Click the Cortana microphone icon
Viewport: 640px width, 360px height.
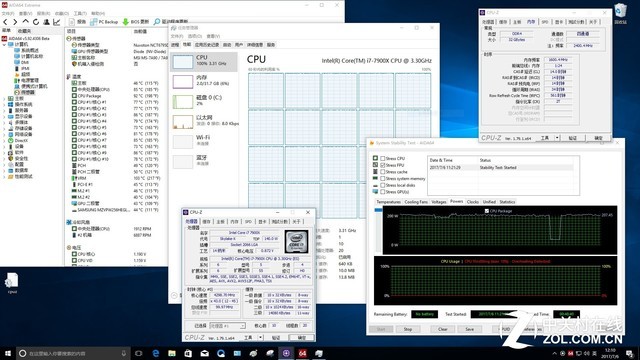pyautogui.click(x=124, y=353)
